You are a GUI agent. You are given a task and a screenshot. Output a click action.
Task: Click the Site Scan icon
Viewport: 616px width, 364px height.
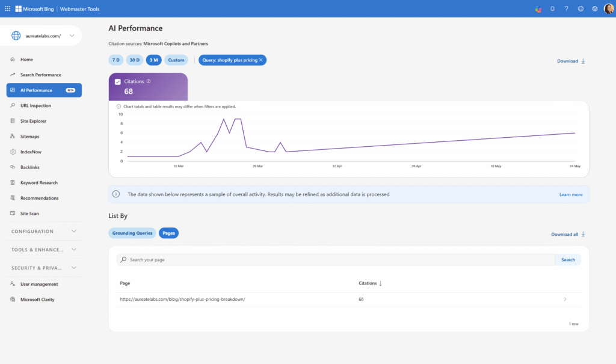point(13,213)
